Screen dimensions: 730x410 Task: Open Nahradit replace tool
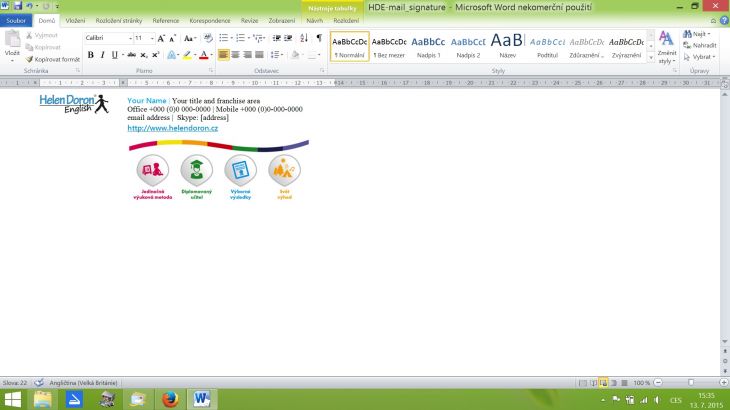tap(700, 45)
